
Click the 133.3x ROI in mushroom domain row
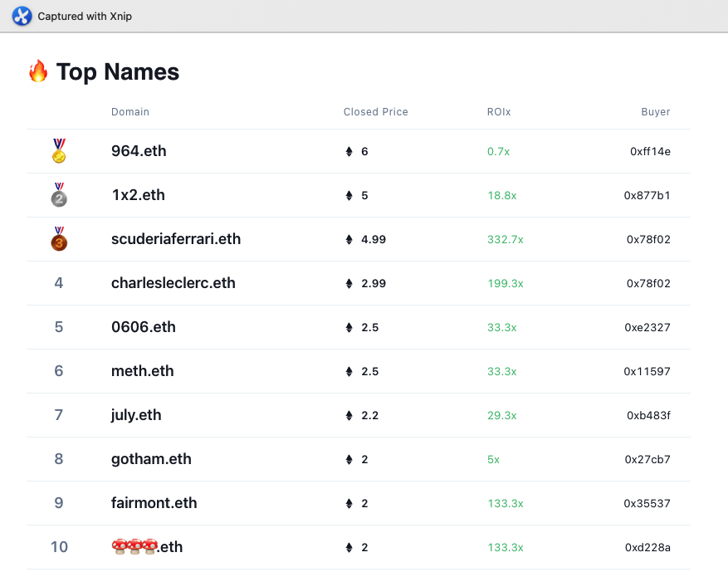pos(506,547)
